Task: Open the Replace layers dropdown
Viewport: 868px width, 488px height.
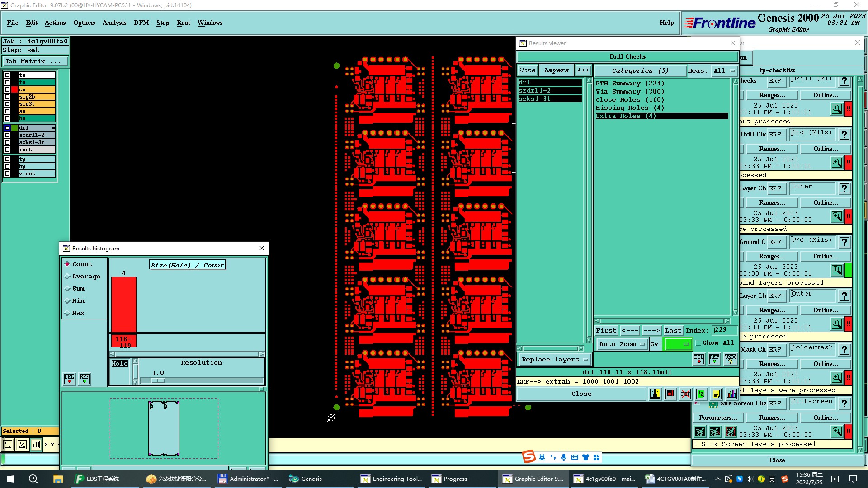Action: (x=554, y=360)
